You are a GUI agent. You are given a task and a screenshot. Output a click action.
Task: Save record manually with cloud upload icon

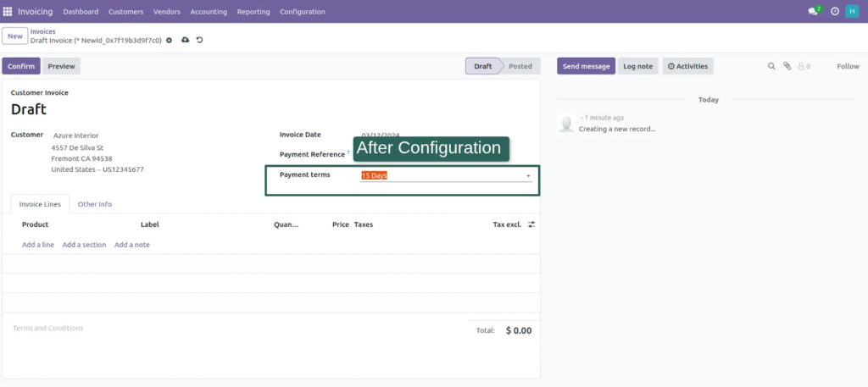point(185,40)
